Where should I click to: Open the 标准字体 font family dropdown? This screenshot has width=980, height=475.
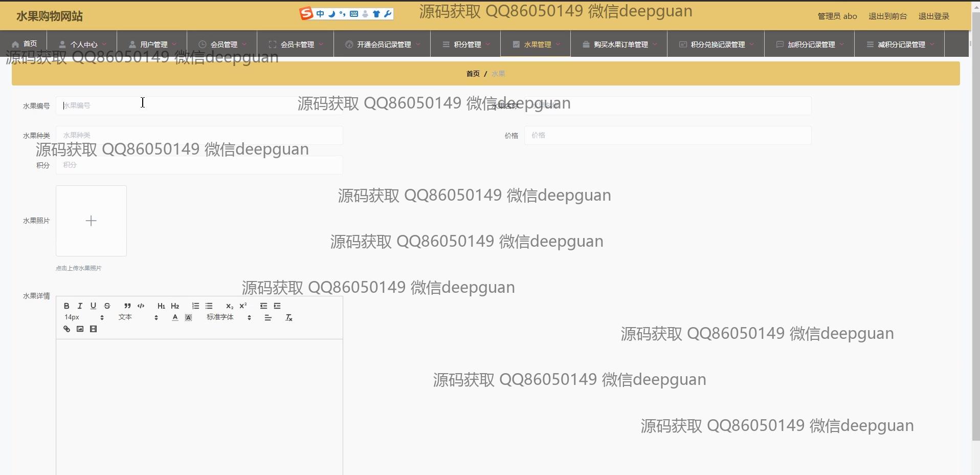228,317
